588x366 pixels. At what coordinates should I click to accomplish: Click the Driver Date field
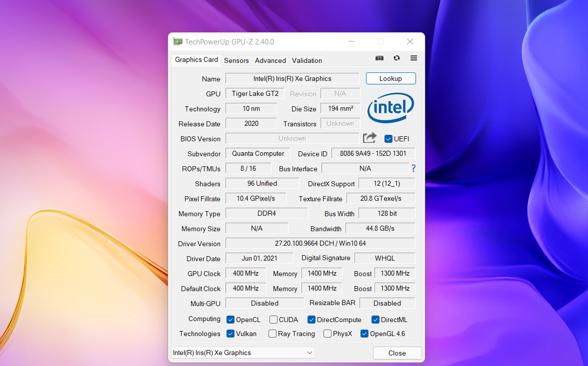(x=259, y=259)
